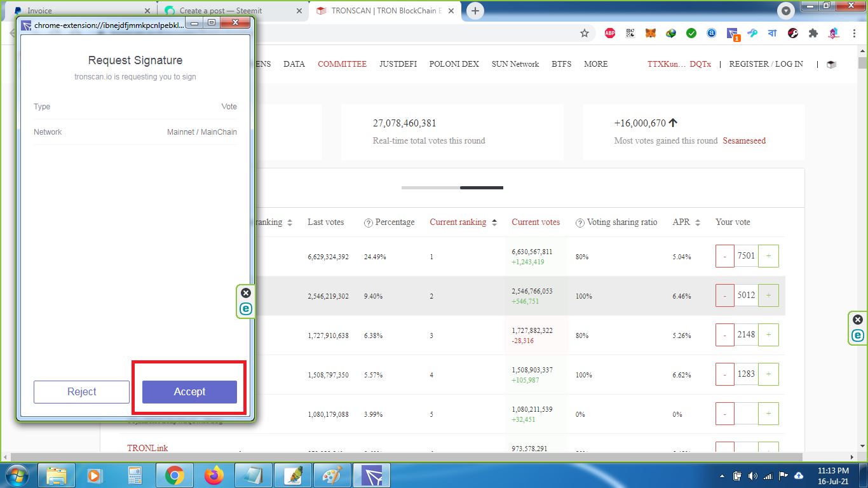Increase vote for the 1283 row
The image size is (868, 488).
pos(768,374)
